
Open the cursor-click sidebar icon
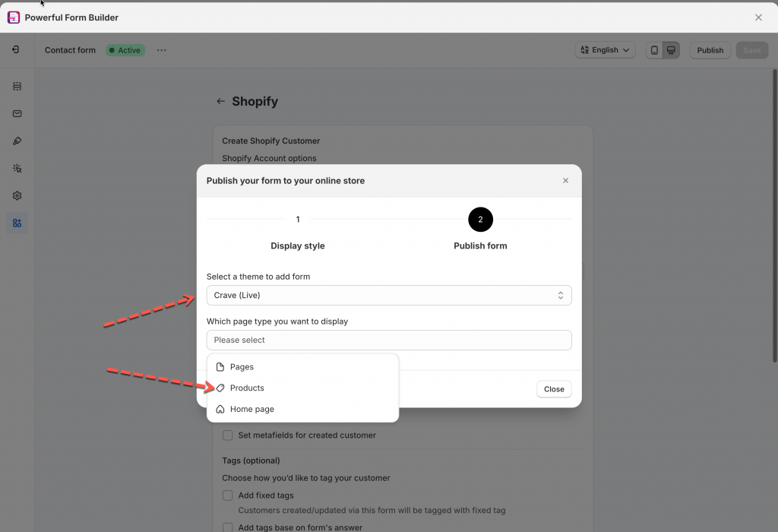click(17, 169)
